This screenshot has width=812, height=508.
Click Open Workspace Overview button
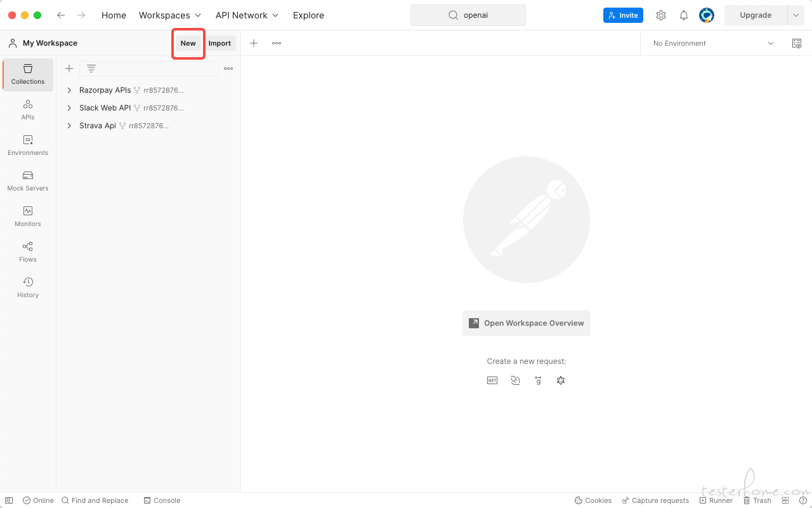[527, 323]
